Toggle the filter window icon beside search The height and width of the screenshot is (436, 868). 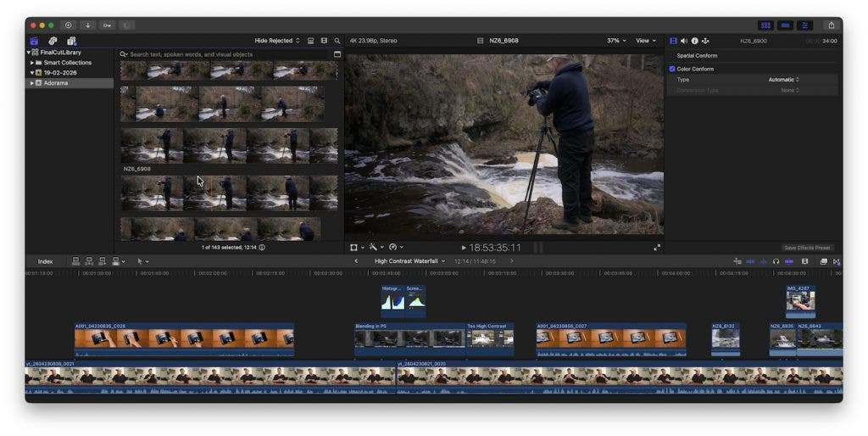[337, 54]
